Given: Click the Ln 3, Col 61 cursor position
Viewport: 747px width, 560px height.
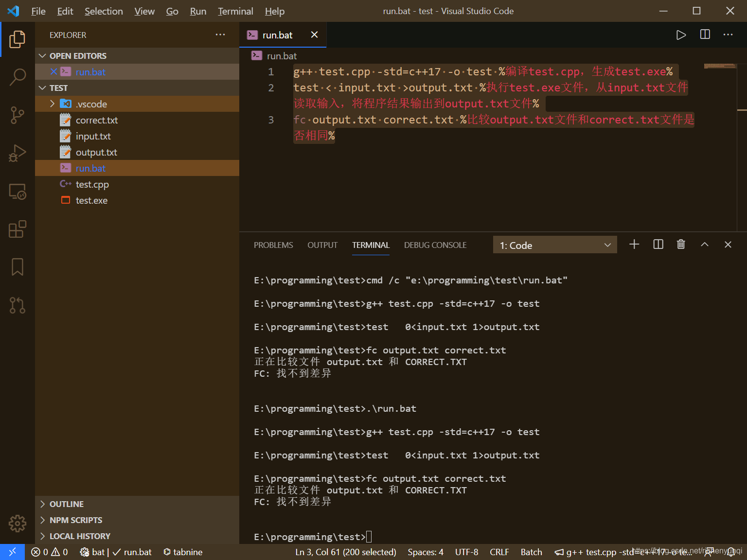Looking at the screenshot, I should pos(346,552).
